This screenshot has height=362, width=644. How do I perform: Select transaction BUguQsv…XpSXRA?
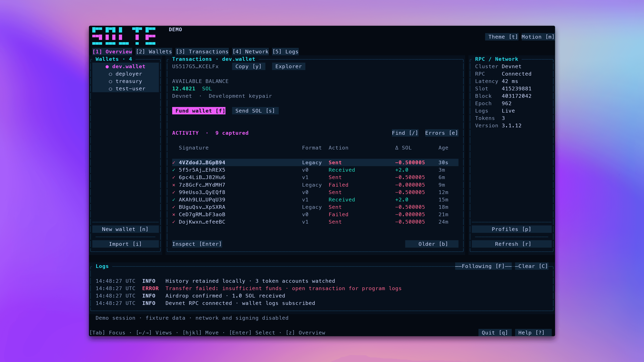(315, 207)
